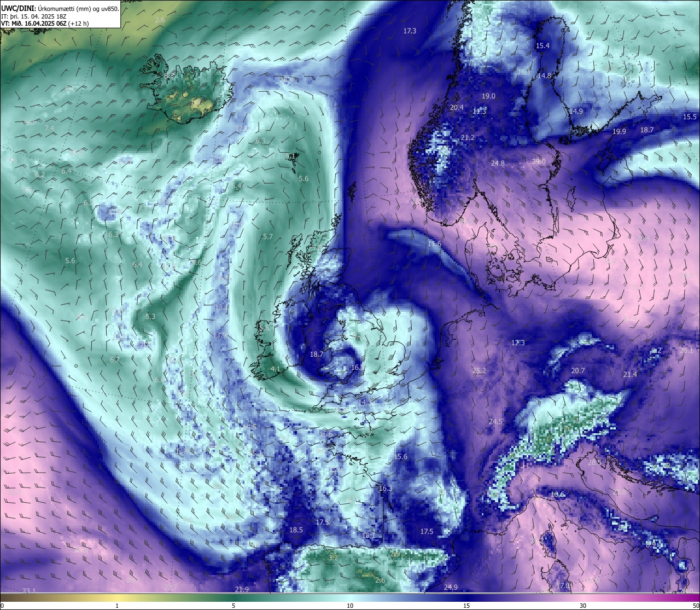This screenshot has width=700, height=610.
Task: Click the pink section of the colorbar near 30 mm
Action: click(583, 597)
